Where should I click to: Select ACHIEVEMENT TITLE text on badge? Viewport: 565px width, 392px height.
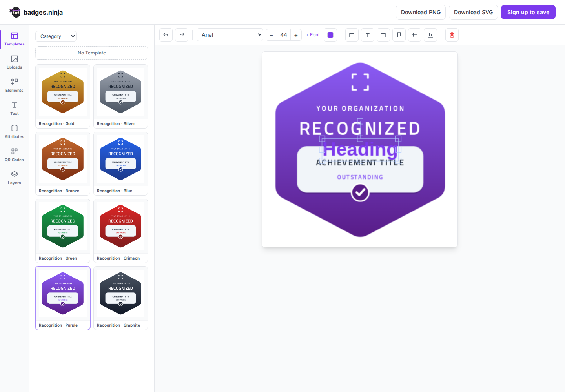pyautogui.click(x=360, y=163)
